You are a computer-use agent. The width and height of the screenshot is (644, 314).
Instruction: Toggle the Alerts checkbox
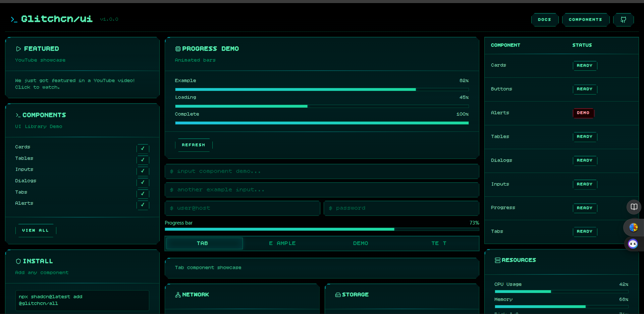(143, 205)
